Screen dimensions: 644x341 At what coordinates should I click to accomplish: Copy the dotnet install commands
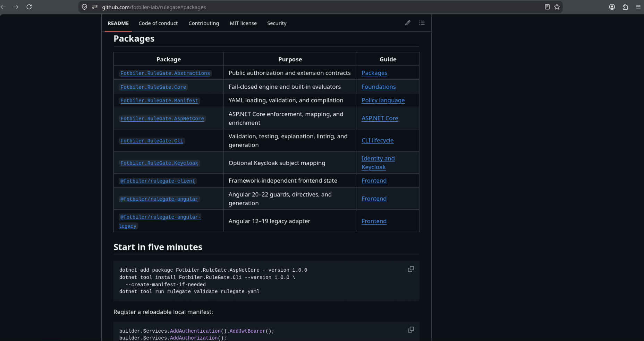coord(411,269)
